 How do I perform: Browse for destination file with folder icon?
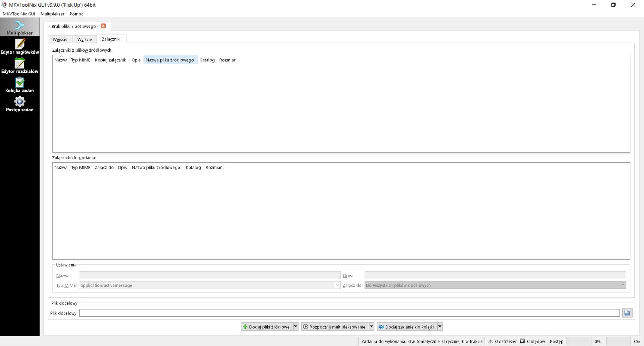point(627,313)
